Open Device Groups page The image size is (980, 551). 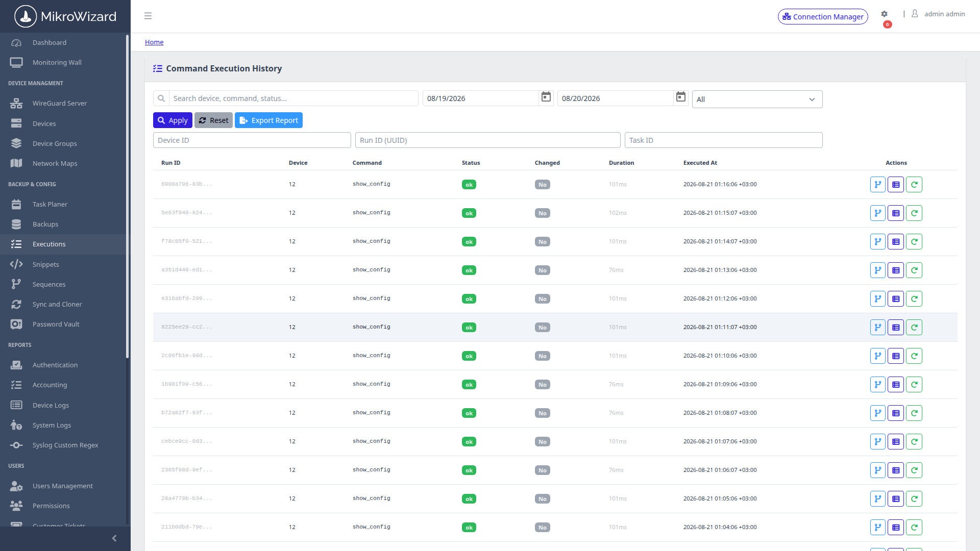click(x=63, y=144)
